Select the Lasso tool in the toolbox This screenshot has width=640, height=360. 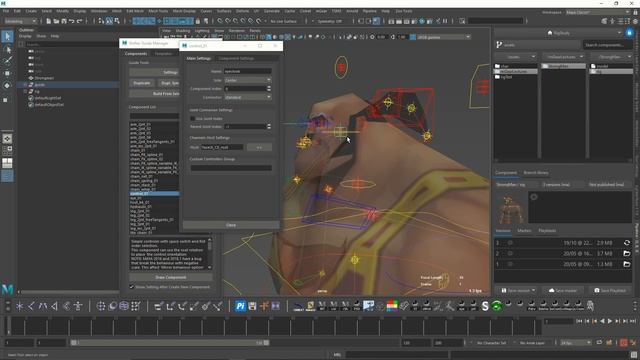(x=7, y=49)
